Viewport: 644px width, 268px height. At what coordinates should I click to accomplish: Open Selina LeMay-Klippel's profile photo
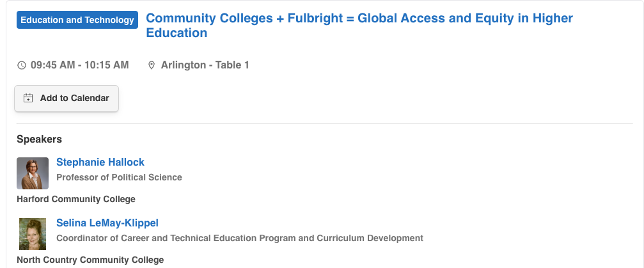point(33,233)
